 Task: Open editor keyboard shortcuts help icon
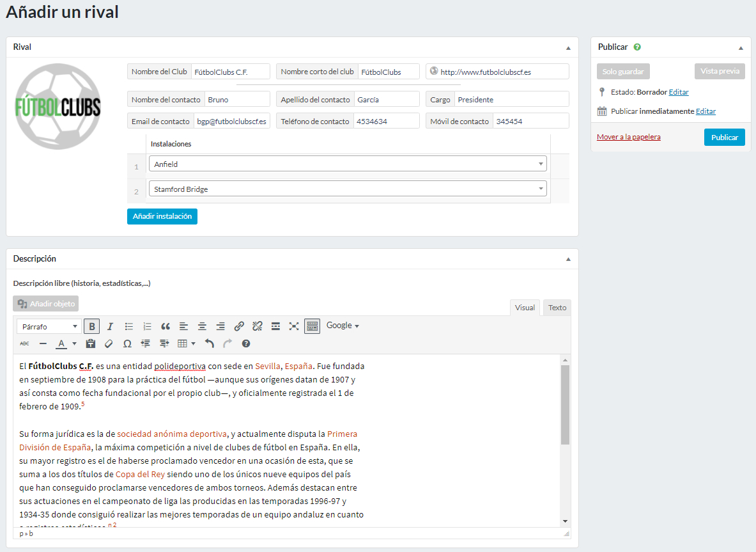point(246,343)
